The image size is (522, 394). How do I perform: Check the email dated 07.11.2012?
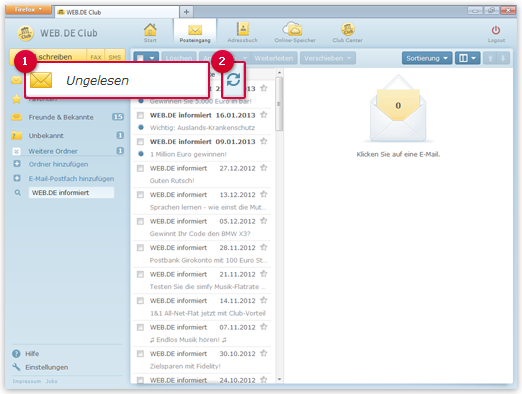pos(140,327)
